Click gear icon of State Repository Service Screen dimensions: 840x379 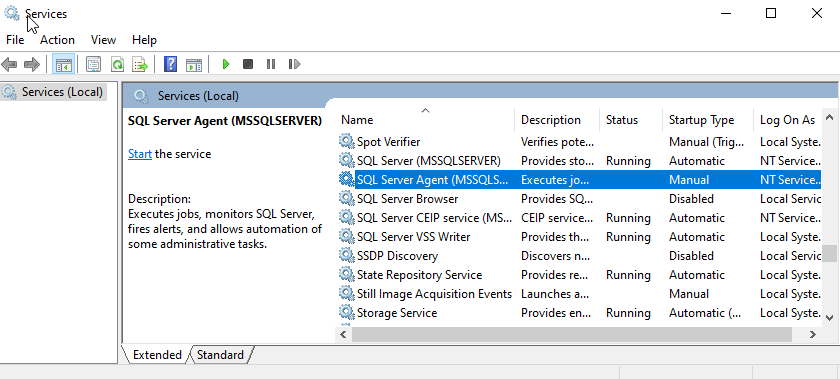tap(347, 274)
